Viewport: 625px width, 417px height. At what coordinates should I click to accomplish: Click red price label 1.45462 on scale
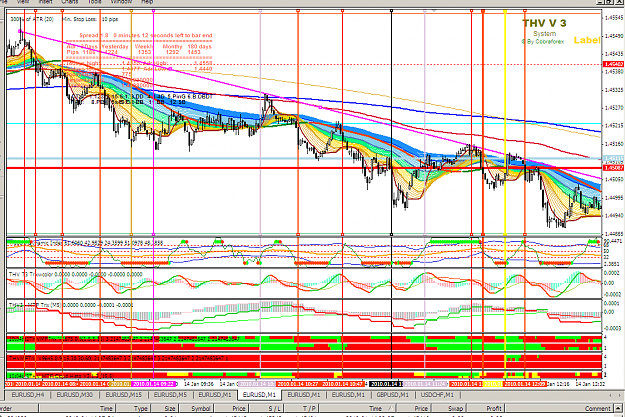click(613, 64)
